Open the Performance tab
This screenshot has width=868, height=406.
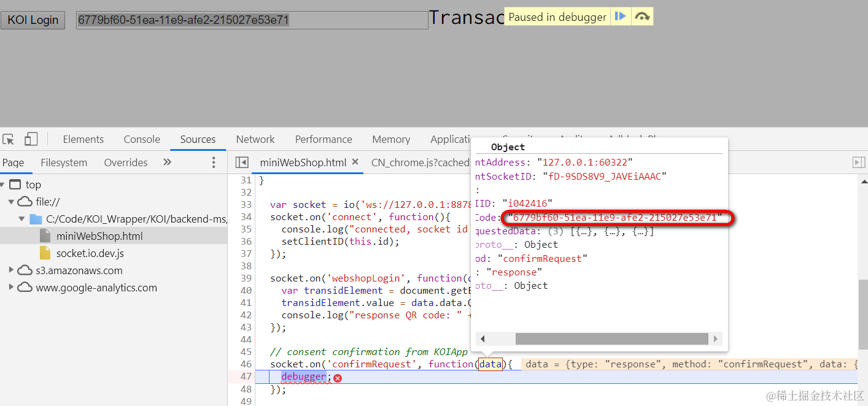pyautogui.click(x=324, y=139)
